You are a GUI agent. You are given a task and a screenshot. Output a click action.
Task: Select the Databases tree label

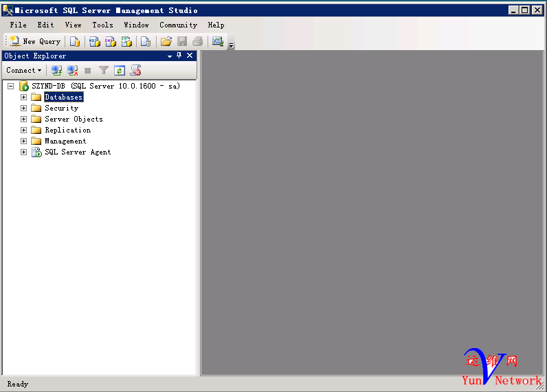tap(64, 97)
